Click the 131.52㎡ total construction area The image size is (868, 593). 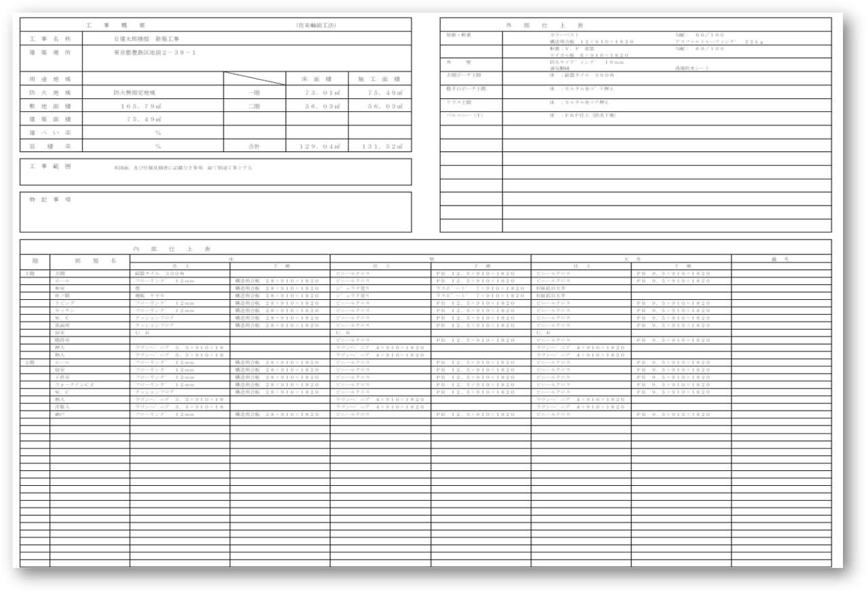pos(380,145)
